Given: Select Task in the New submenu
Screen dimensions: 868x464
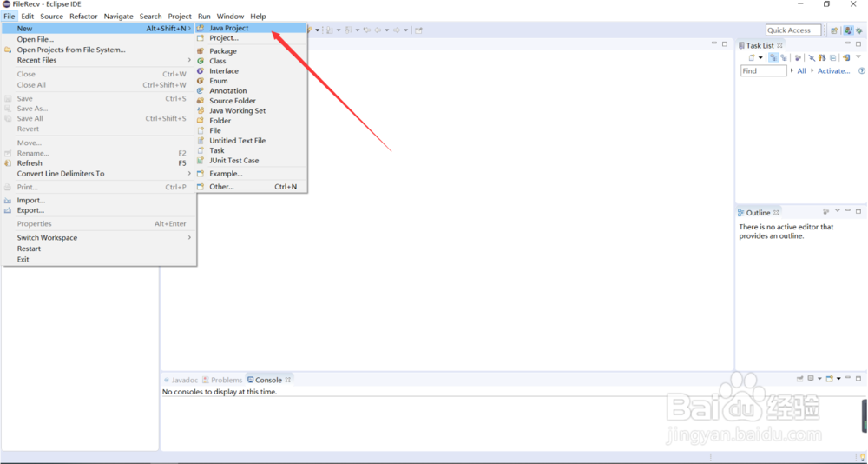Looking at the screenshot, I should pos(250,151).
